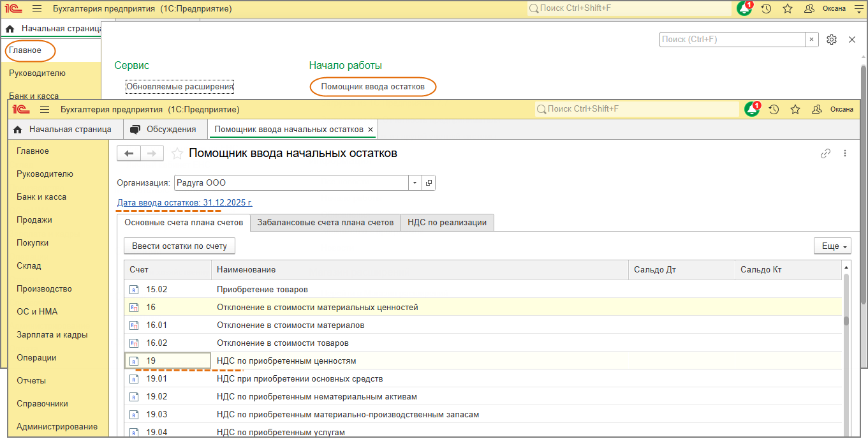Click the Ввести остатки по счету button
Image resolution: width=868 pixels, height=439 pixels.
pos(179,246)
